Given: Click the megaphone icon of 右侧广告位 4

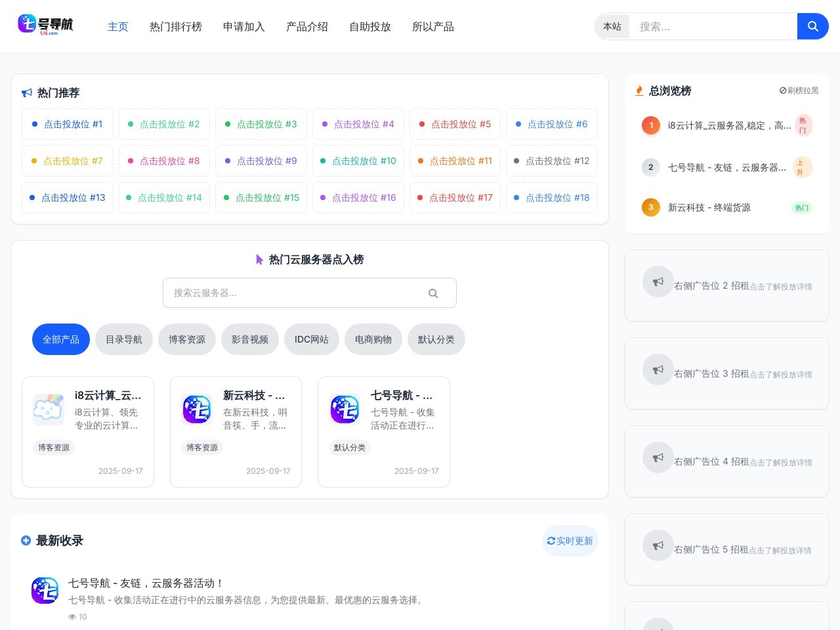Looking at the screenshot, I should (x=658, y=457).
